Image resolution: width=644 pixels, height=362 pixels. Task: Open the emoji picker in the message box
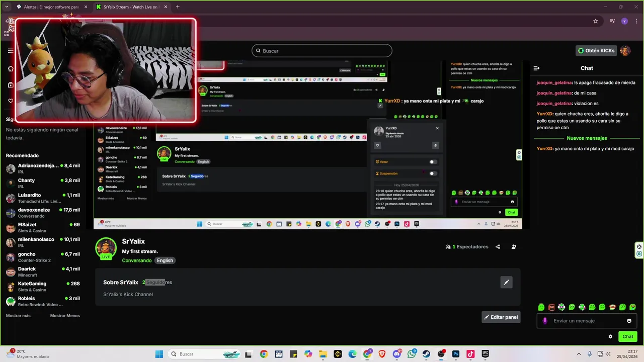629,321
